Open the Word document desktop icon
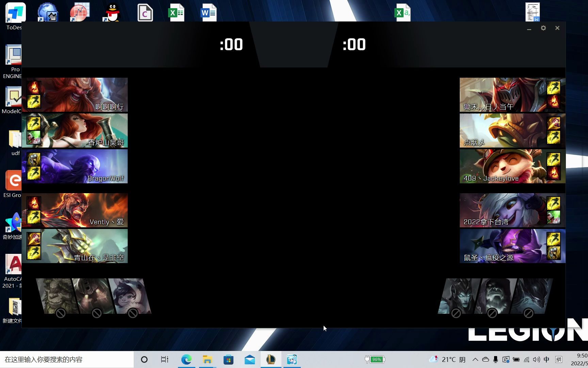Screen dimensions: 588x368 tap(208, 12)
